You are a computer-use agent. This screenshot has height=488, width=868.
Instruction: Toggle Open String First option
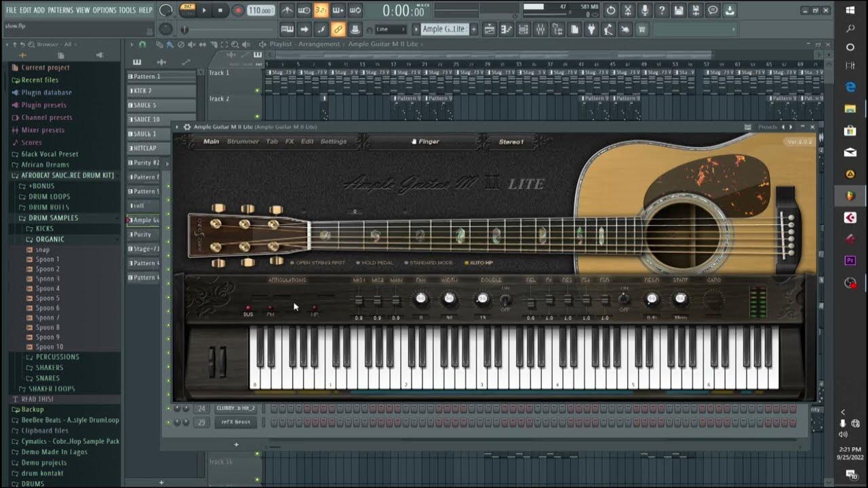[x=318, y=262]
